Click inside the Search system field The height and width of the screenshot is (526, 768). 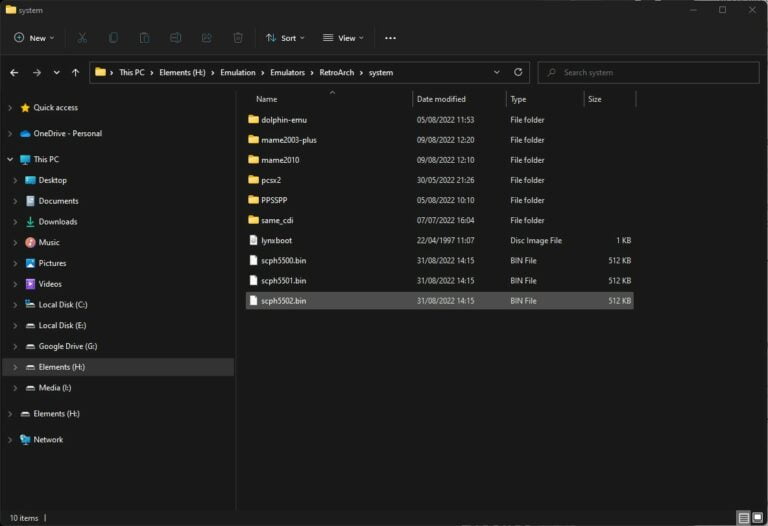click(x=650, y=72)
